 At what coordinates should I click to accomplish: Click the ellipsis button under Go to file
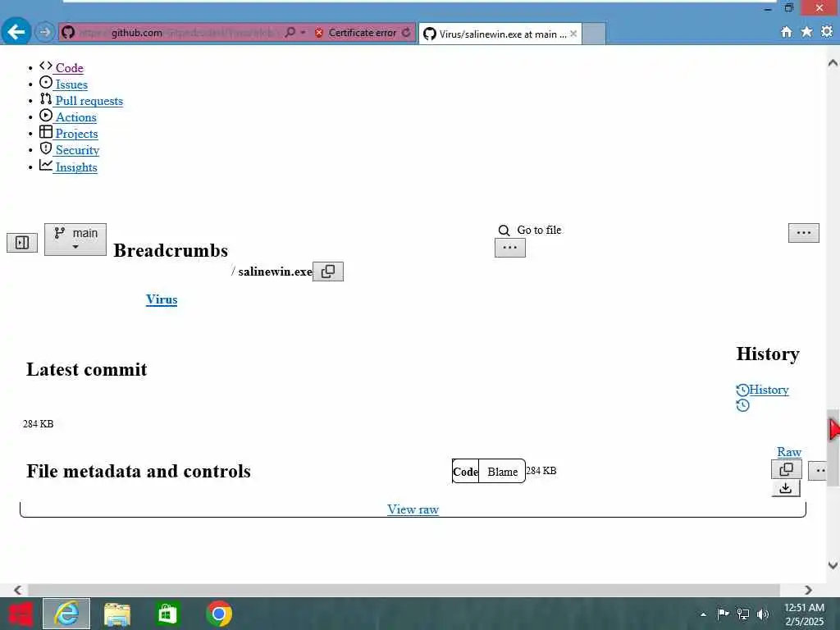(x=510, y=248)
